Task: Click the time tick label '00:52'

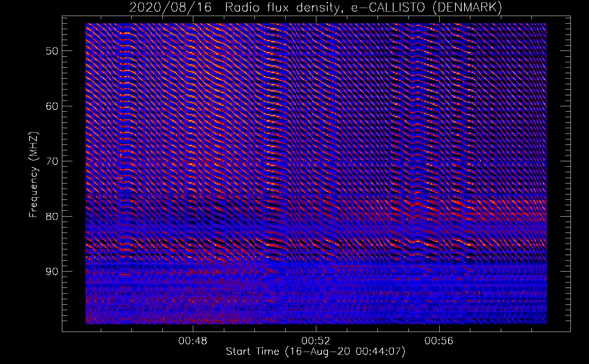Action: click(316, 341)
